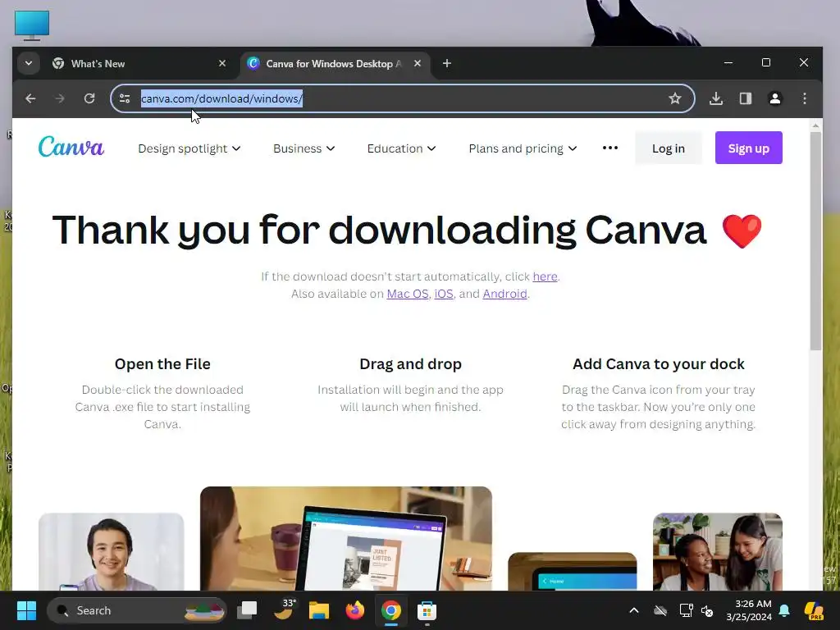840x630 pixels.
Task: Close the Canva for Windows Desktop tab
Action: [418, 63]
